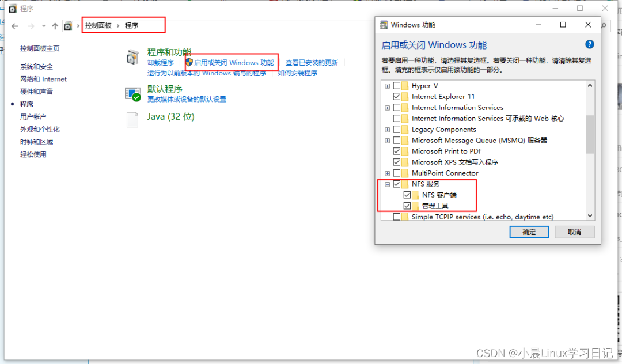This screenshot has height=364, width=622.
Task: Toggle the Hyper-V checkbox
Action: 397,86
